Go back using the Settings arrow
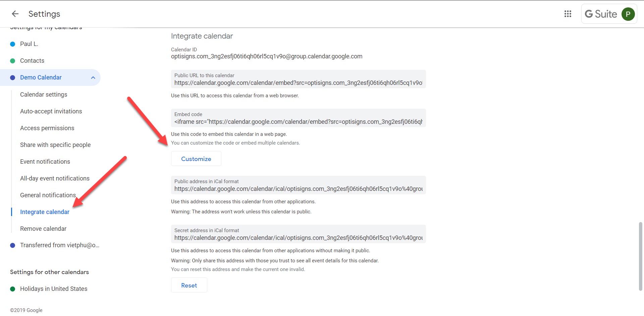This screenshot has width=644, height=316. coord(15,14)
